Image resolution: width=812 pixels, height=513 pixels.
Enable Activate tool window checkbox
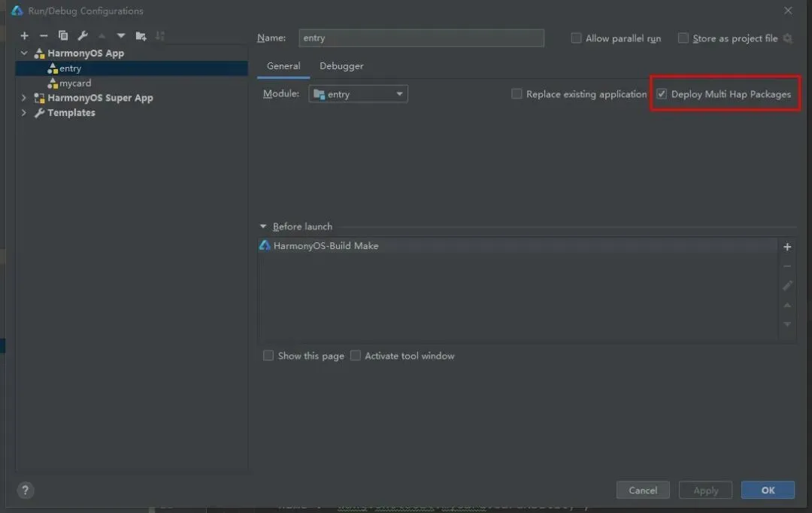(355, 356)
